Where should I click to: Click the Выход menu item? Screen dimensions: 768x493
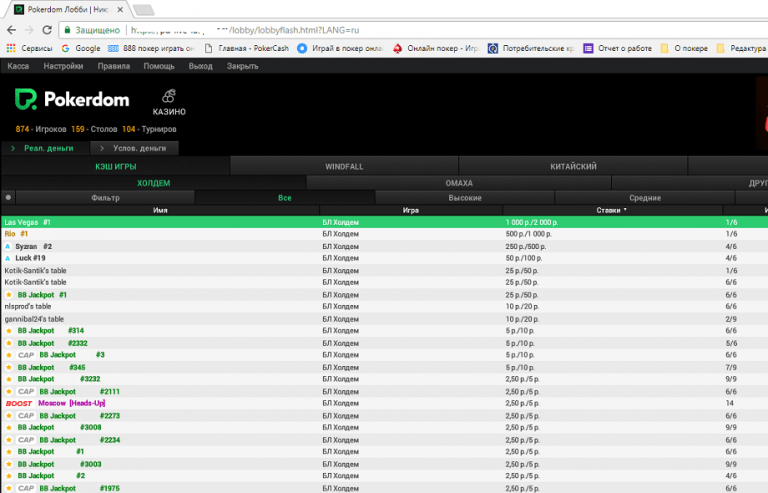(x=200, y=66)
